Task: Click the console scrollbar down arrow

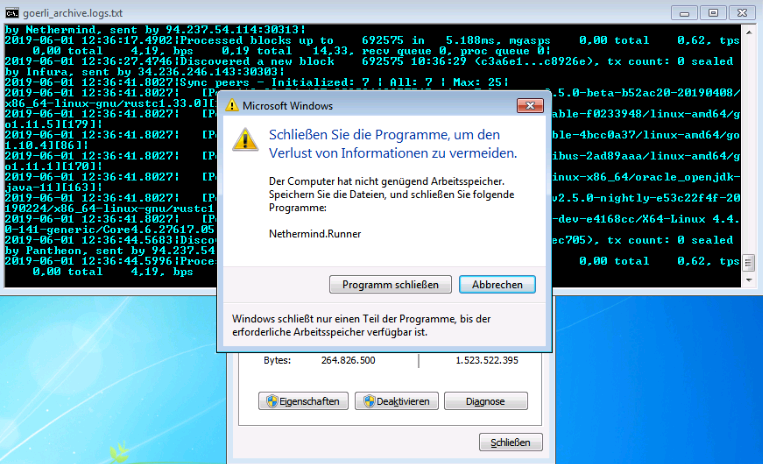Action: pos(748,280)
